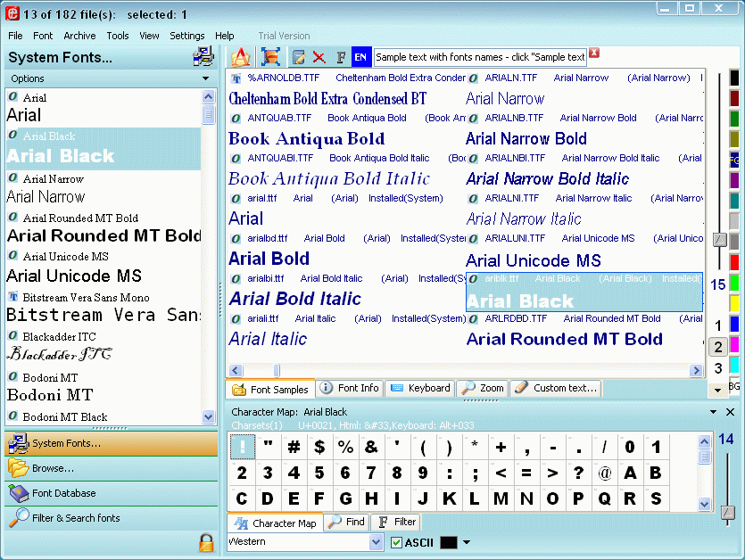Click the pencil edit sample text icon
The image size is (745, 560).
coord(298,56)
